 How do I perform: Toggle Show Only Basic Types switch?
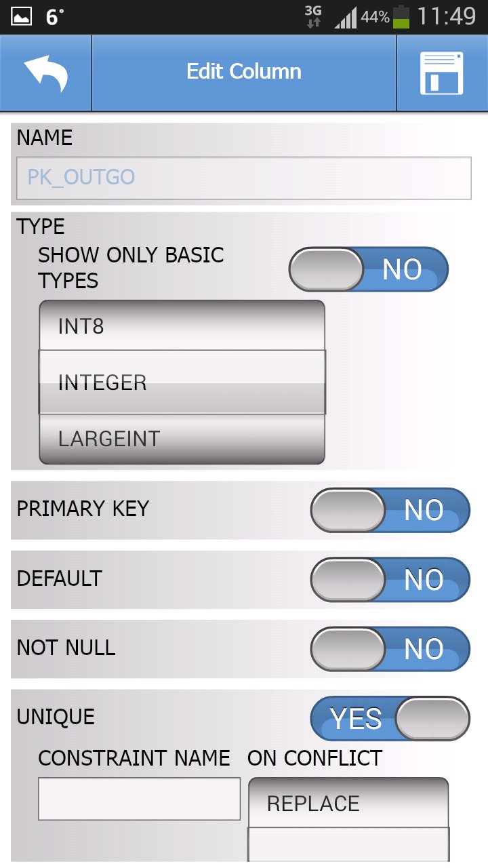[x=369, y=269]
